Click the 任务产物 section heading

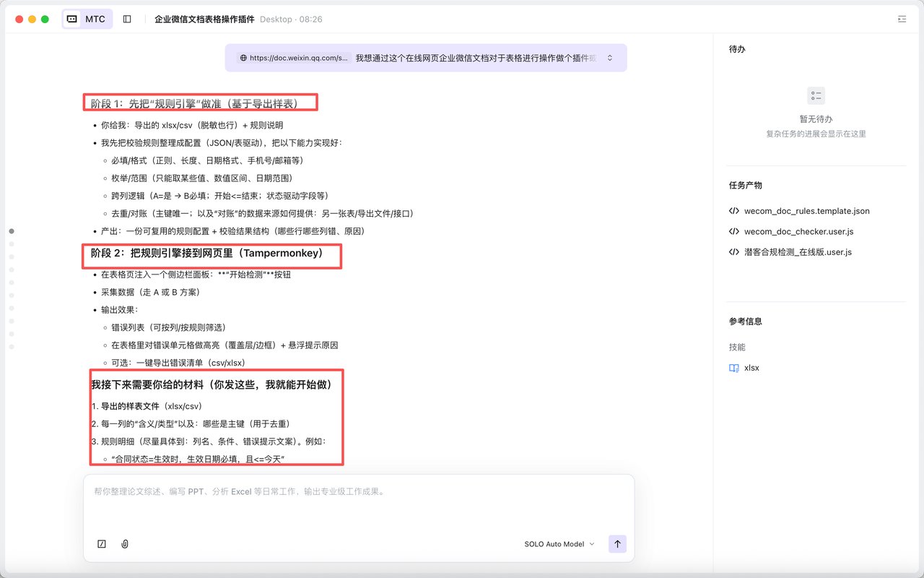pos(746,185)
